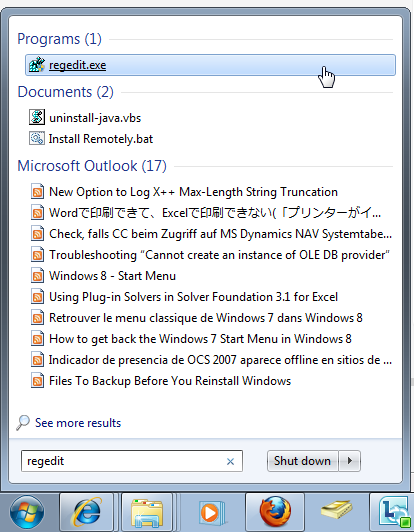This screenshot has height=532, width=414.
Task: Open Indicador de presencia de OCS 2007 item
Action: tap(220, 360)
